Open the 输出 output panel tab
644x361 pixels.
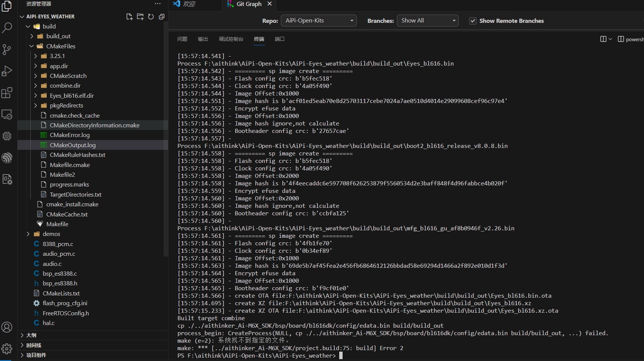(x=203, y=39)
